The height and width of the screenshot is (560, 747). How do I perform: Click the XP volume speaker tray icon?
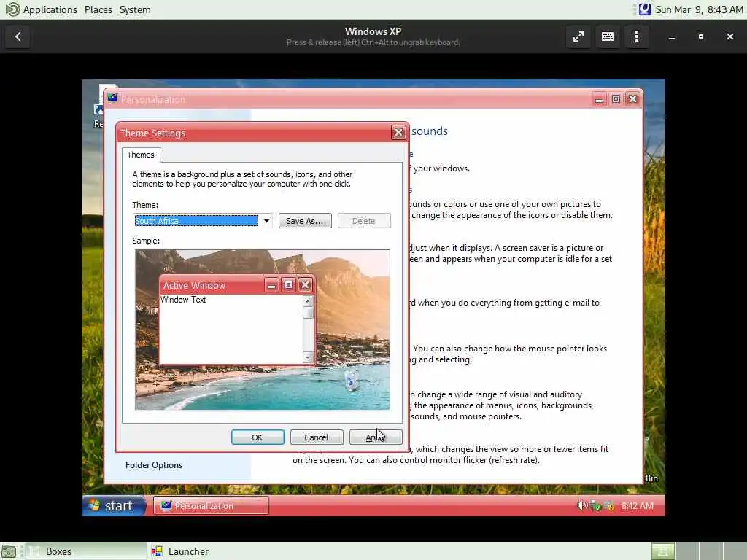point(582,506)
